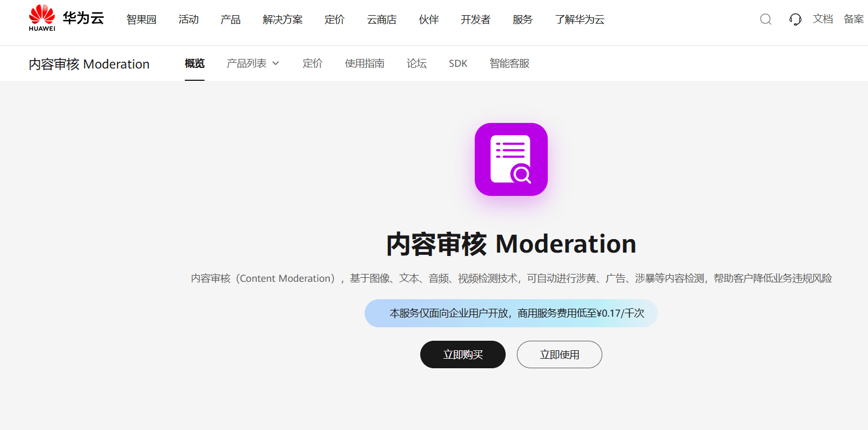
Task: Open the 文档 link
Action: pos(823,19)
